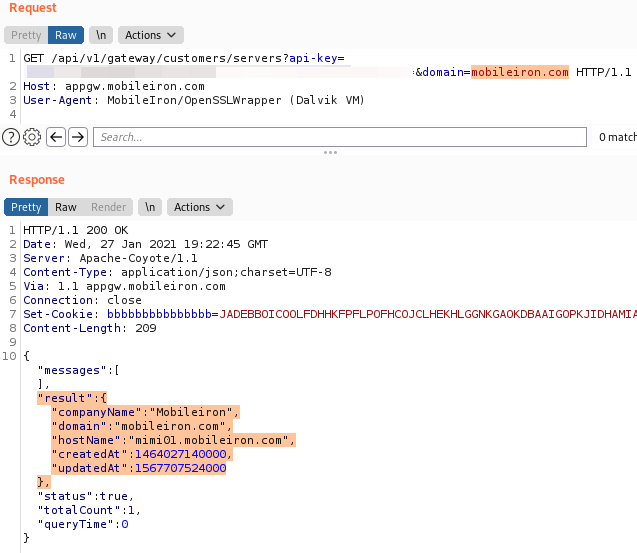Viewport: 637px width, 553px height.
Task: Click the panel divider dots handle
Action: click(330, 153)
